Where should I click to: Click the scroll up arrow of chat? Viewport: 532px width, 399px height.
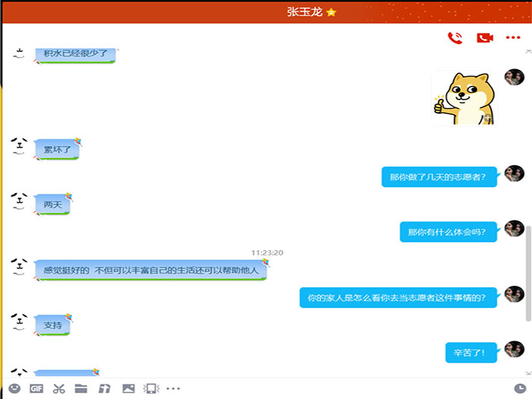pos(528,52)
